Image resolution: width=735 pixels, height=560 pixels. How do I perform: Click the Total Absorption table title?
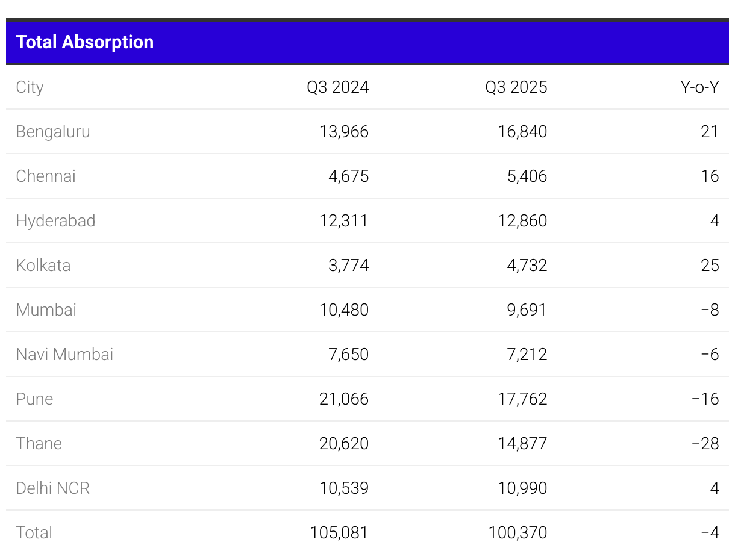pos(85,42)
